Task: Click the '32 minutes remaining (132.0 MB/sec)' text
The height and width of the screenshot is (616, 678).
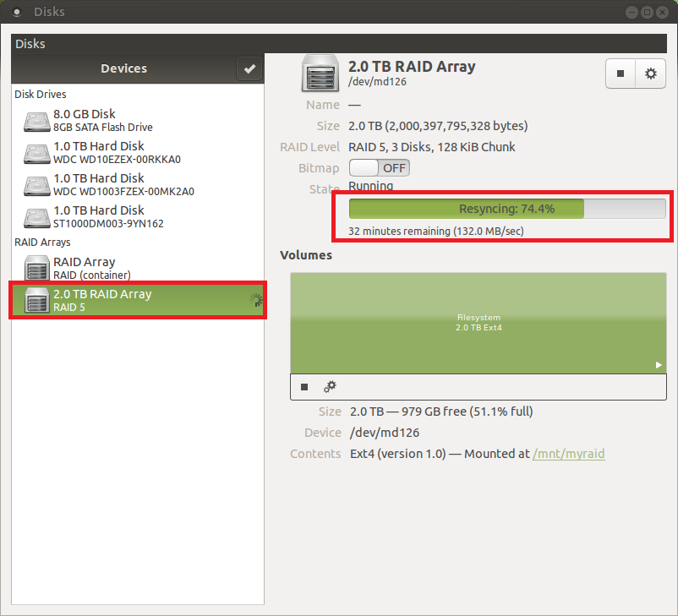Action: (x=436, y=231)
